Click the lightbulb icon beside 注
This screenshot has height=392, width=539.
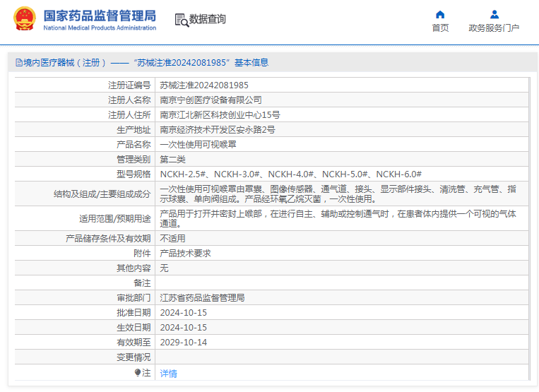coord(138,372)
